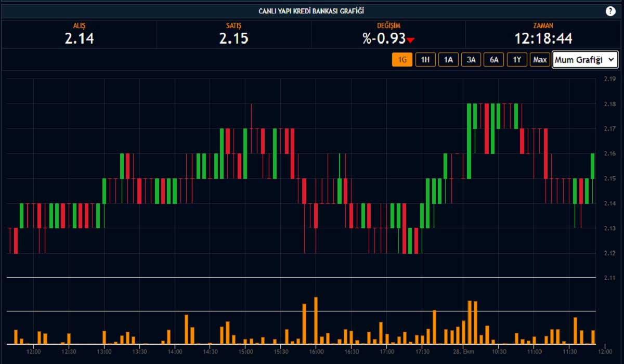The image size is (624, 364).
Task: Click the 2.17 price axis label
Action: 609,128
